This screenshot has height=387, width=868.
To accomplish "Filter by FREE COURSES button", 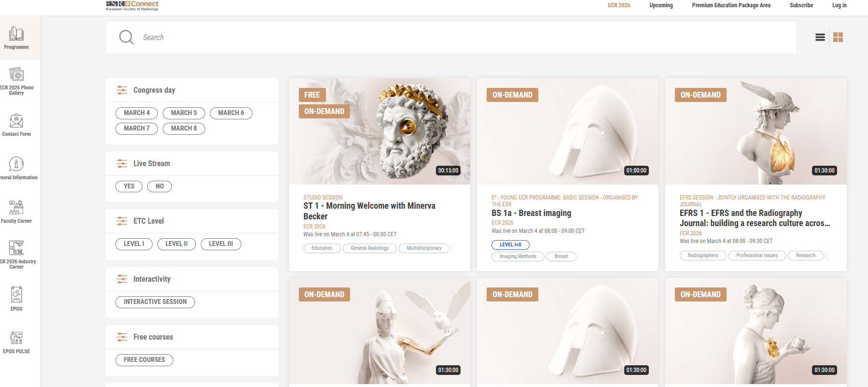I will 144,360.
